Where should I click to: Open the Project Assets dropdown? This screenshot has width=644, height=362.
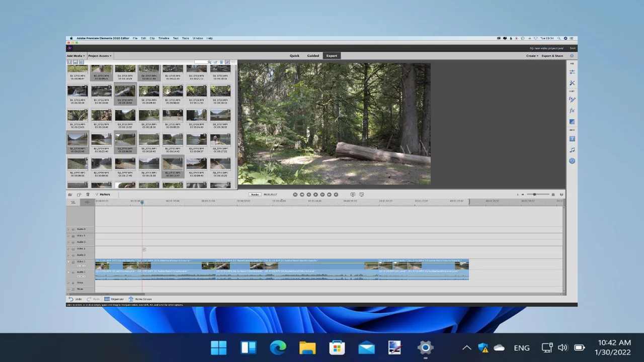(100, 56)
